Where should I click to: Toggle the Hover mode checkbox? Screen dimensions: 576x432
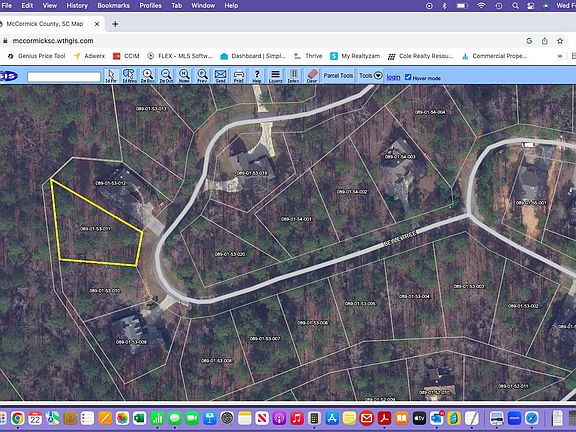[408, 77]
